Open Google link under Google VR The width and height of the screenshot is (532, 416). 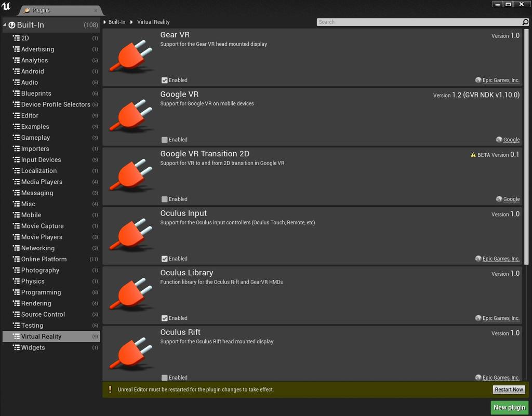[511, 140]
